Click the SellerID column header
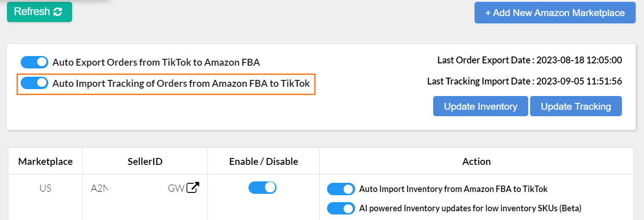 click(x=145, y=161)
